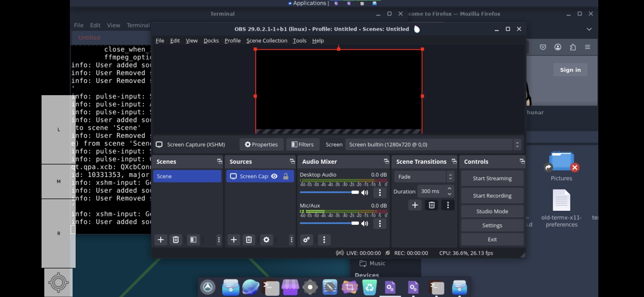This screenshot has height=297, width=644.
Task: Open Firefox extensions puzzle icon
Action: tap(573, 47)
